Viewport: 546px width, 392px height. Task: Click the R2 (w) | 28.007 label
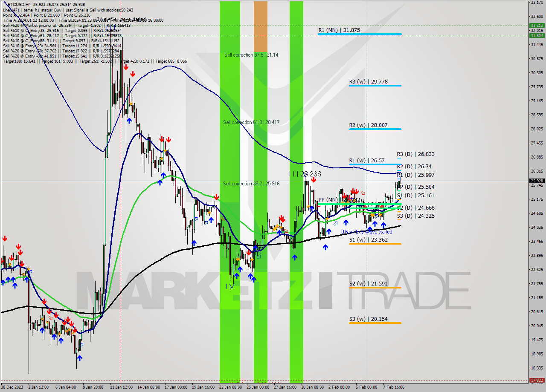(x=368, y=125)
